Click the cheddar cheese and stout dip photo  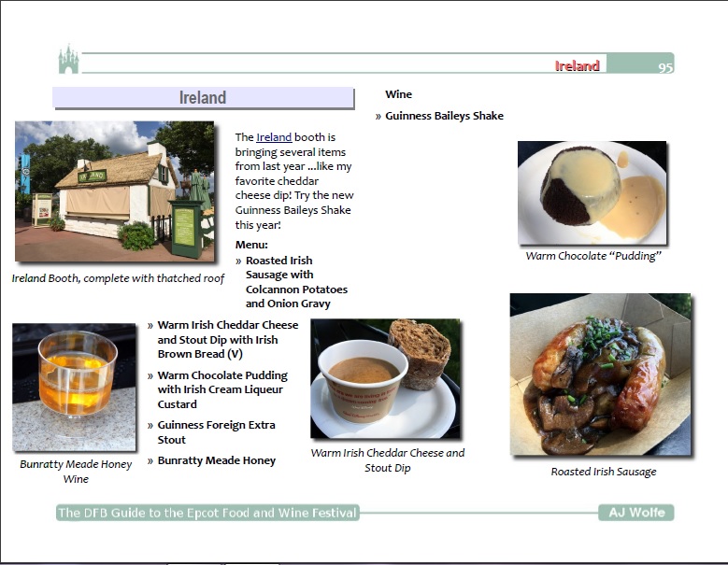[x=385, y=378]
